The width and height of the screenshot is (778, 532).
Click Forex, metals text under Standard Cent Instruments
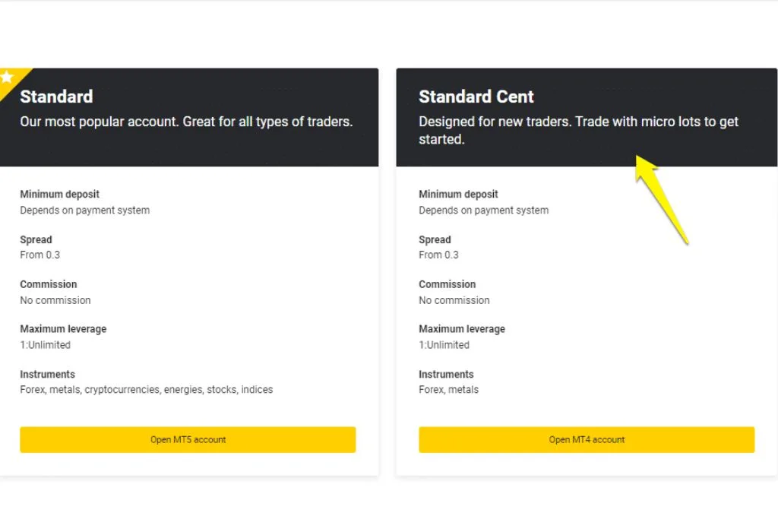click(448, 389)
